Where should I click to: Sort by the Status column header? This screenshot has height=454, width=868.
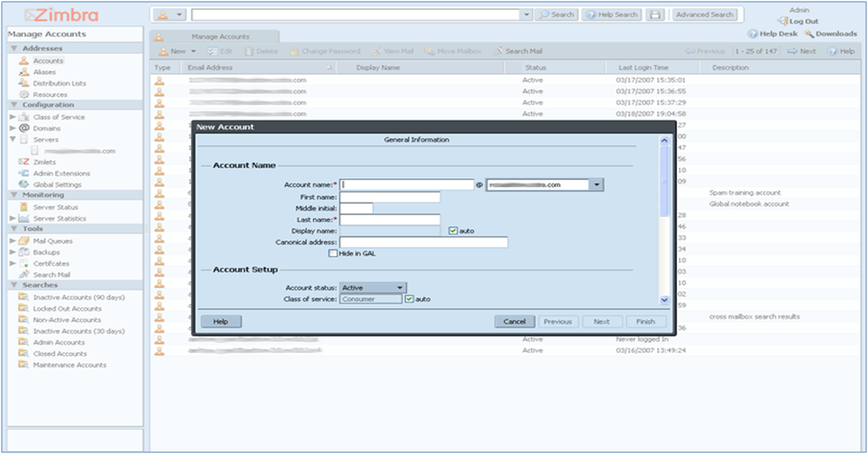[x=556, y=68]
